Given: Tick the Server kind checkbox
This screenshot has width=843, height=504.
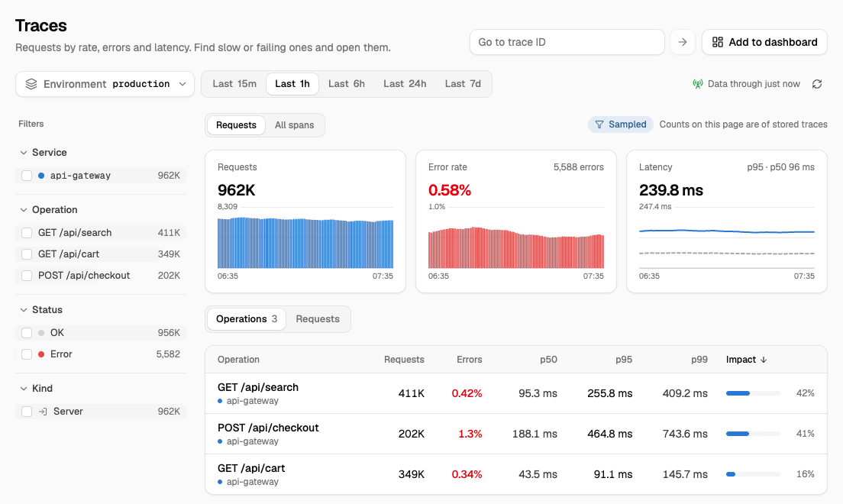Looking at the screenshot, I should (x=26, y=412).
